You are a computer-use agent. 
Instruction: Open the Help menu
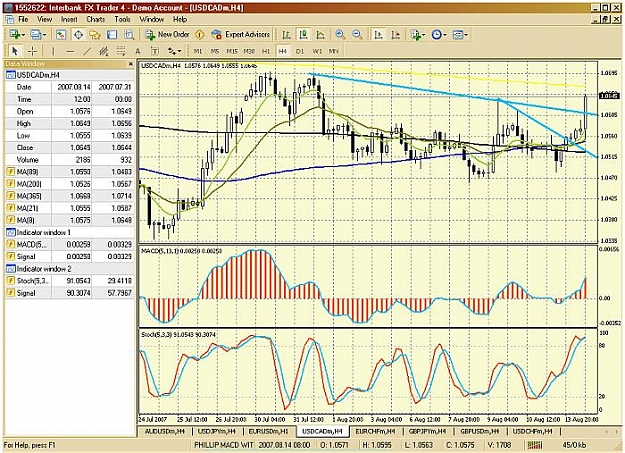180,19
